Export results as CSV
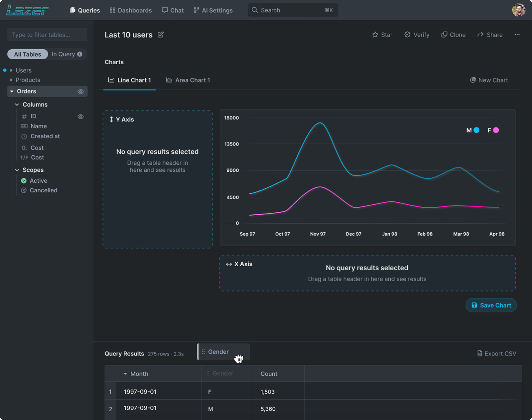The height and width of the screenshot is (420, 532). 497,353
